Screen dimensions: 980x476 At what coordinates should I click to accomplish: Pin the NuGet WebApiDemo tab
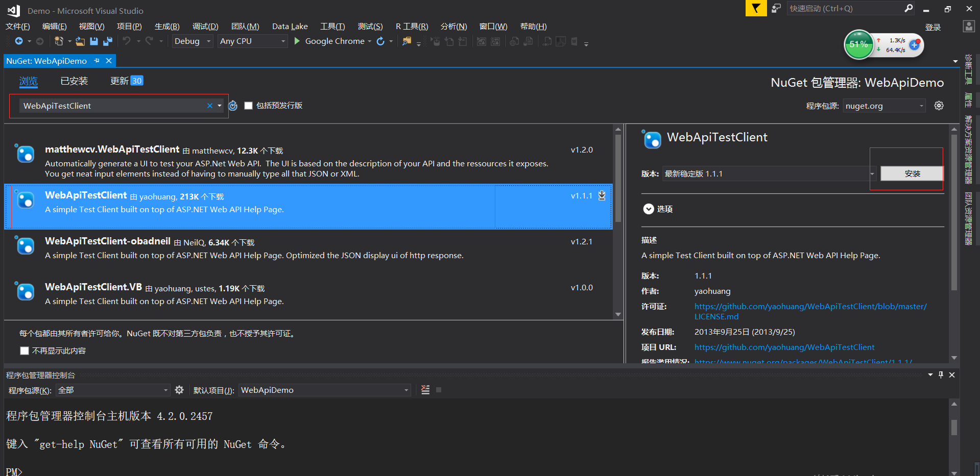(97, 61)
